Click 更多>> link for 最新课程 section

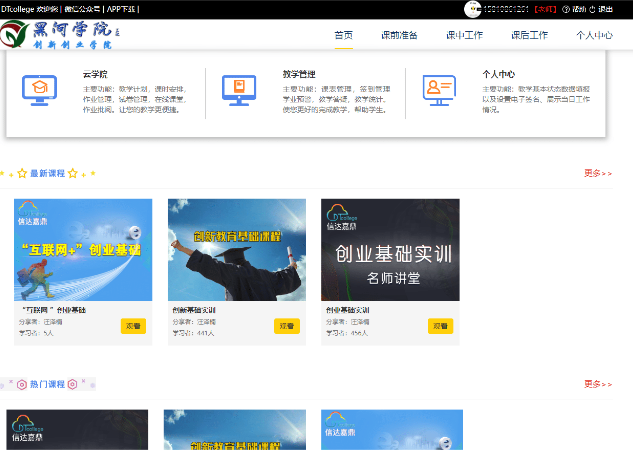[x=598, y=173]
